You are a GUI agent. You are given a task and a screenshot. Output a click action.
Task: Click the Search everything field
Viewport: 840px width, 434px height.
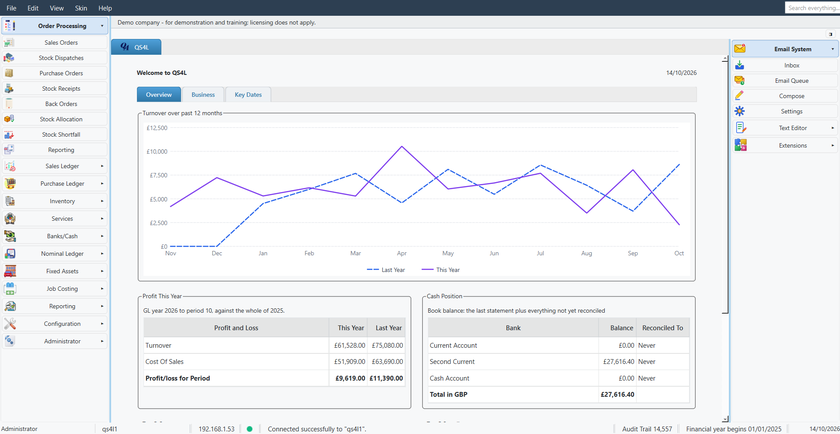pyautogui.click(x=812, y=8)
